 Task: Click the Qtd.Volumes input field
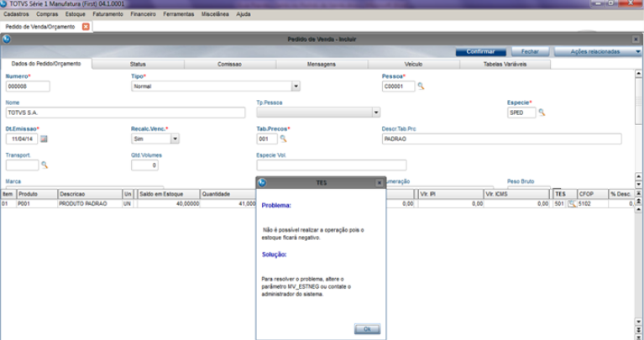click(x=144, y=165)
